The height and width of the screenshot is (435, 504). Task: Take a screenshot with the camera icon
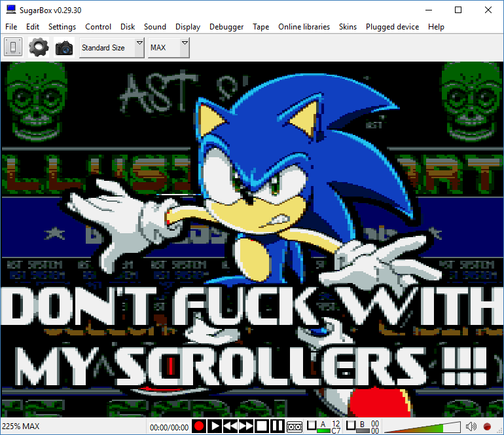(x=64, y=48)
